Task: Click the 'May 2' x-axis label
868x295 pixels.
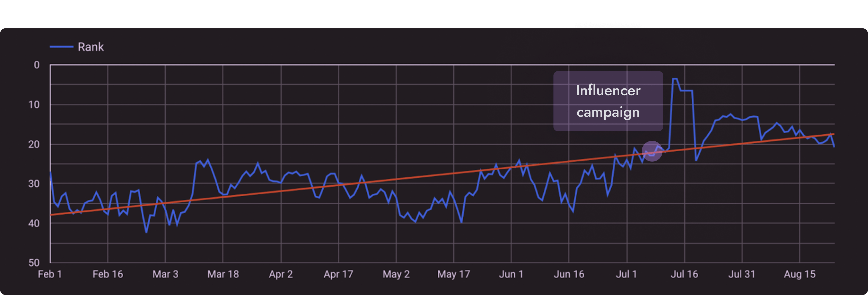Action: coord(396,274)
